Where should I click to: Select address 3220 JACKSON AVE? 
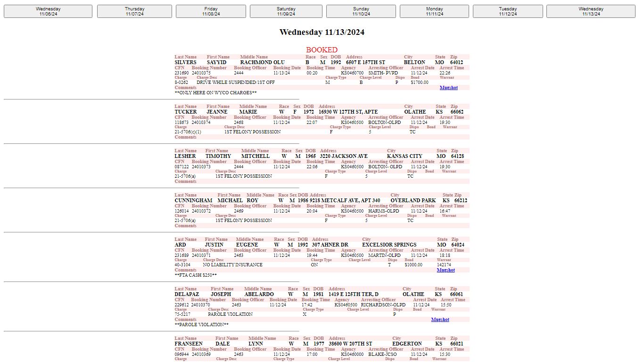tap(344, 156)
